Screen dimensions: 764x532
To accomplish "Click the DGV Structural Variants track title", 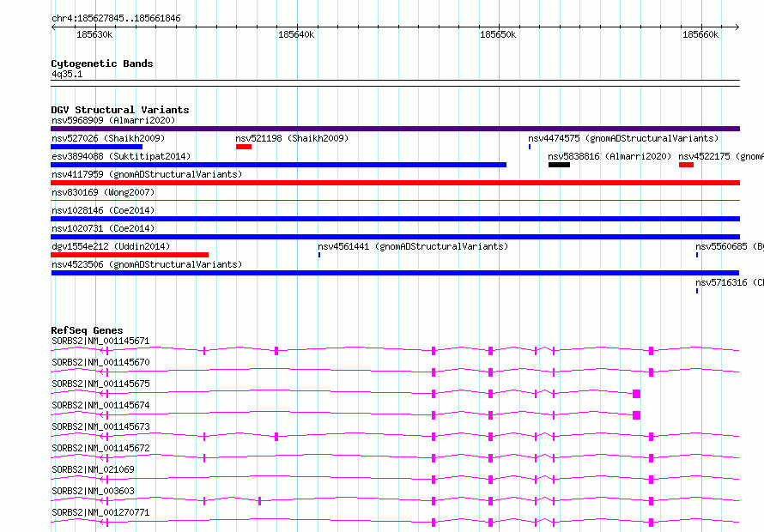I will point(120,110).
